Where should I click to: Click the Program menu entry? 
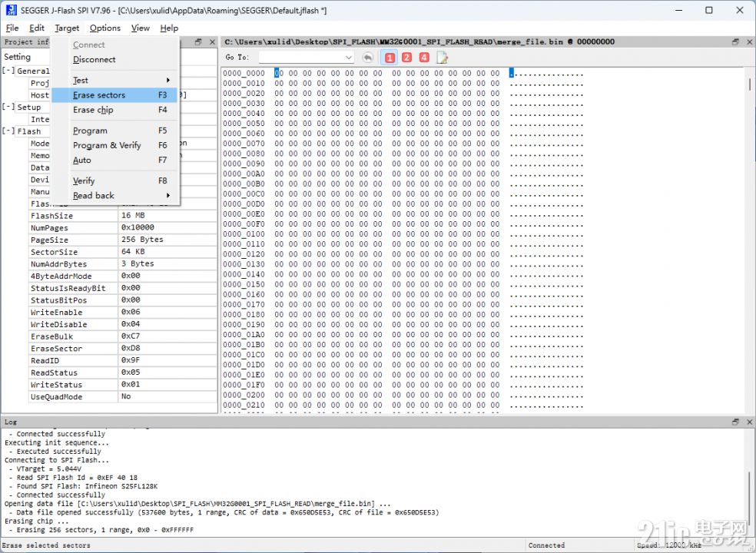[x=114, y=131]
